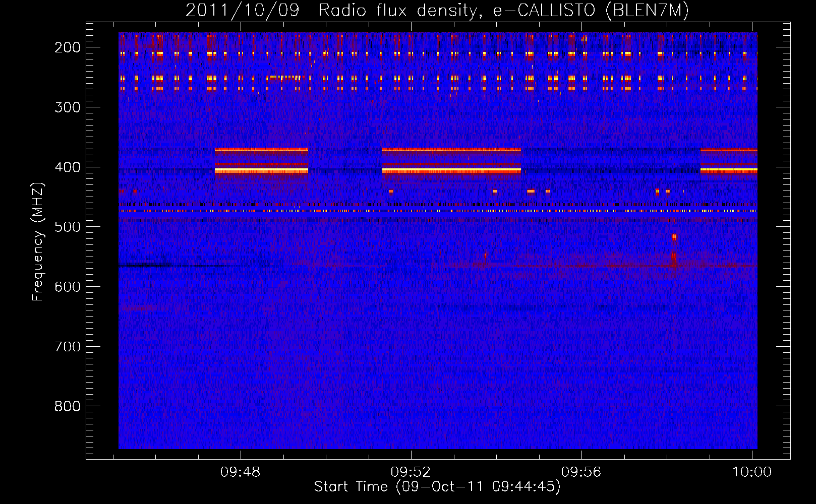
Task: Click the 'Frequency (MHZ)' axis label
Action: (x=38, y=241)
